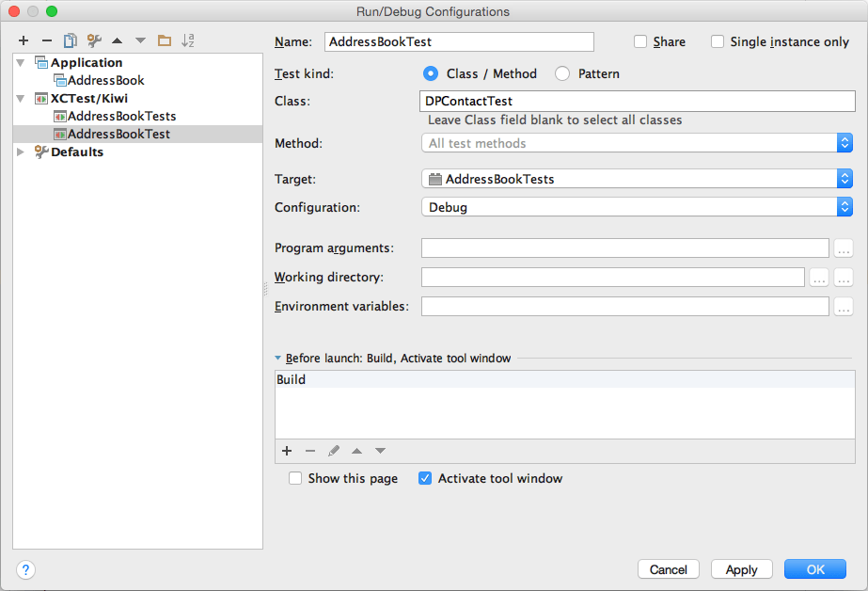Click the Apply button
The height and width of the screenshot is (591, 868).
[x=741, y=569]
